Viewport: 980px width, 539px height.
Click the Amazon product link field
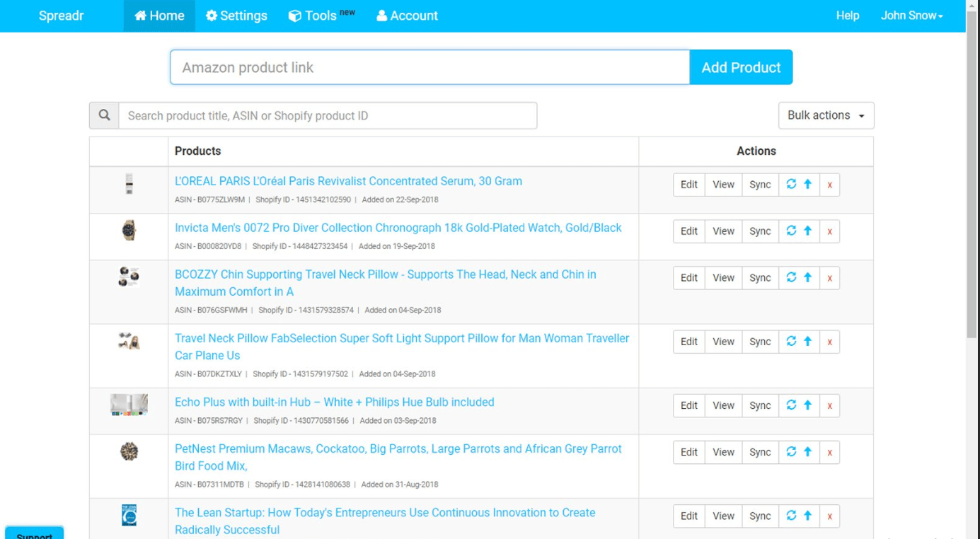tap(430, 67)
